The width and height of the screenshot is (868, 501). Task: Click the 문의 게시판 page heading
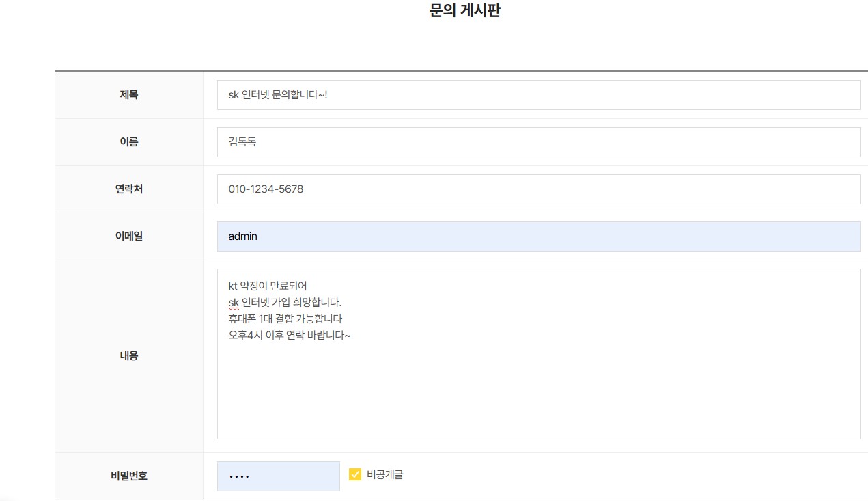[x=465, y=12]
